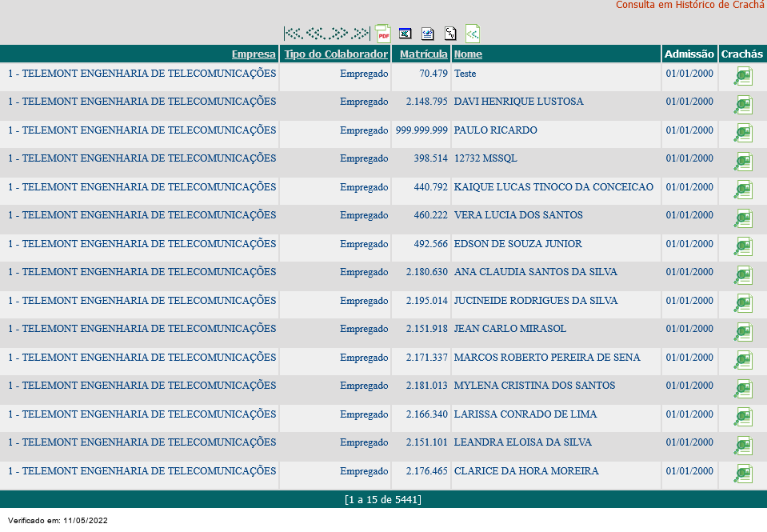This screenshot has height=532, width=767.
Task: Open crachás for MYLENA CRISTINA DOS SANTOS
Action: pos(742,389)
